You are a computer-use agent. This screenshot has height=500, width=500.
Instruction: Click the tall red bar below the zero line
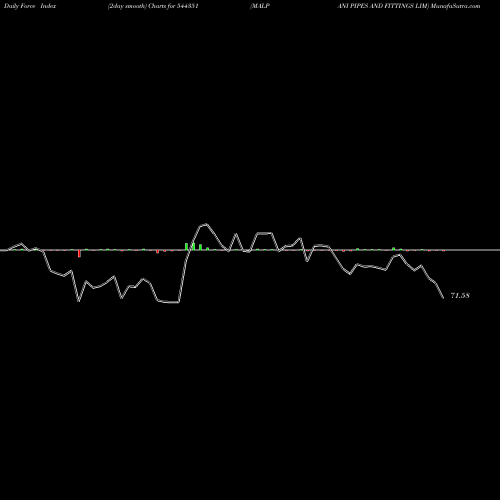(x=79, y=254)
